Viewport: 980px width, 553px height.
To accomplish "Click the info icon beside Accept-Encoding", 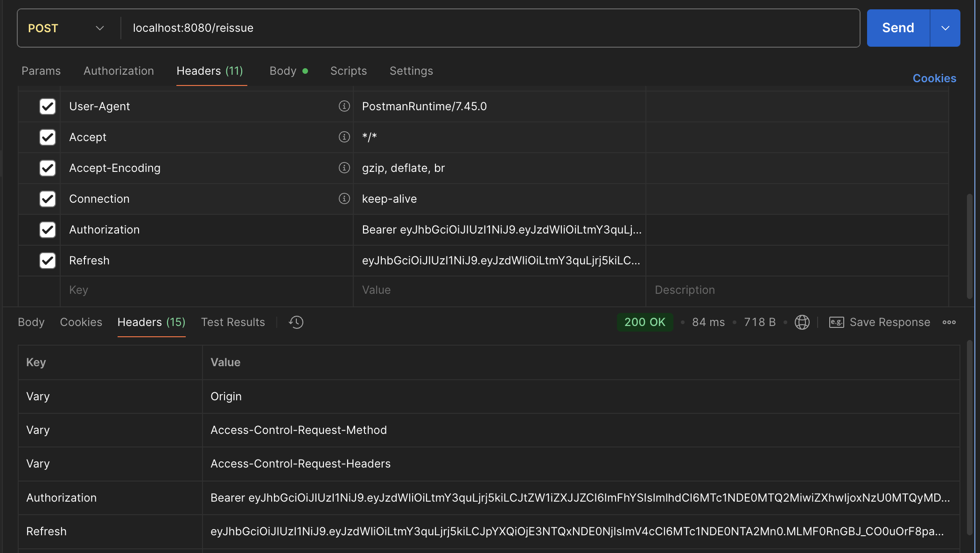I will [x=344, y=168].
